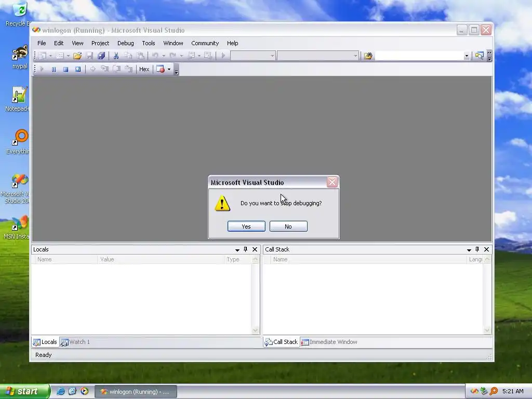Click the Restart debugging icon
The height and width of the screenshot is (399, 532).
pyautogui.click(x=78, y=69)
